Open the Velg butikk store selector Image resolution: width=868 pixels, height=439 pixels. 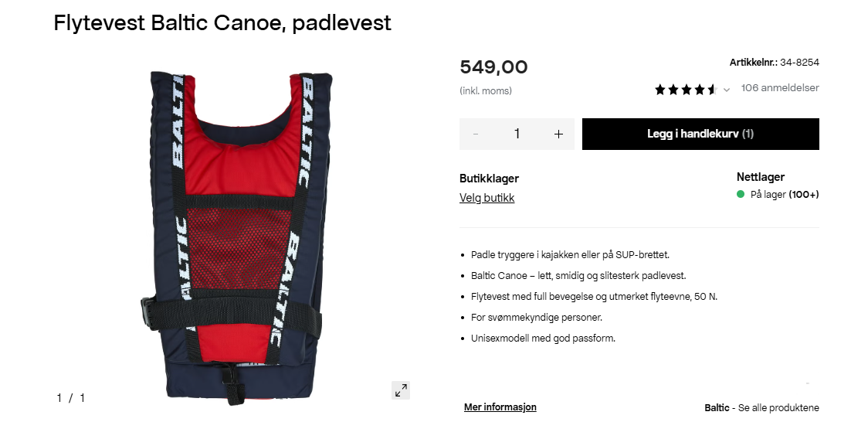click(x=487, y=198)
